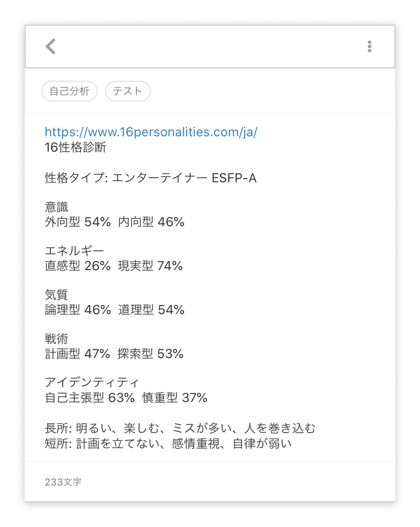Image resolution: width=420 pixels, height=527 pixels.
Task: Place cursor on 計画型 47% line
Action: 114,354
